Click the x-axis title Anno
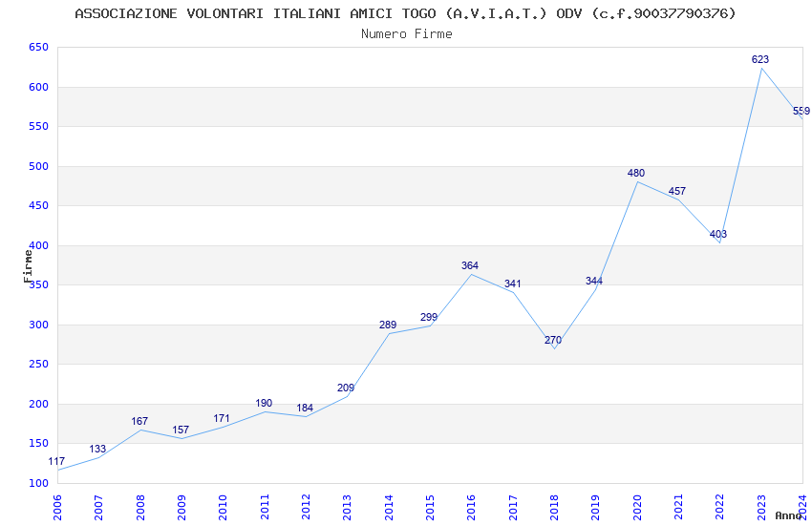Screen dimensions: 812x525 click(788, 515)
